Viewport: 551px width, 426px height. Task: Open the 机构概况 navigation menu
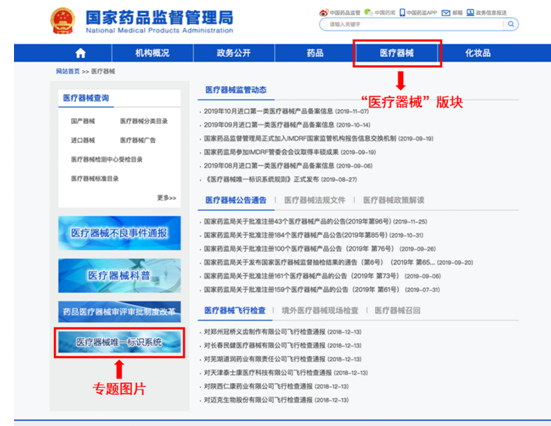(x=152, y=53)
